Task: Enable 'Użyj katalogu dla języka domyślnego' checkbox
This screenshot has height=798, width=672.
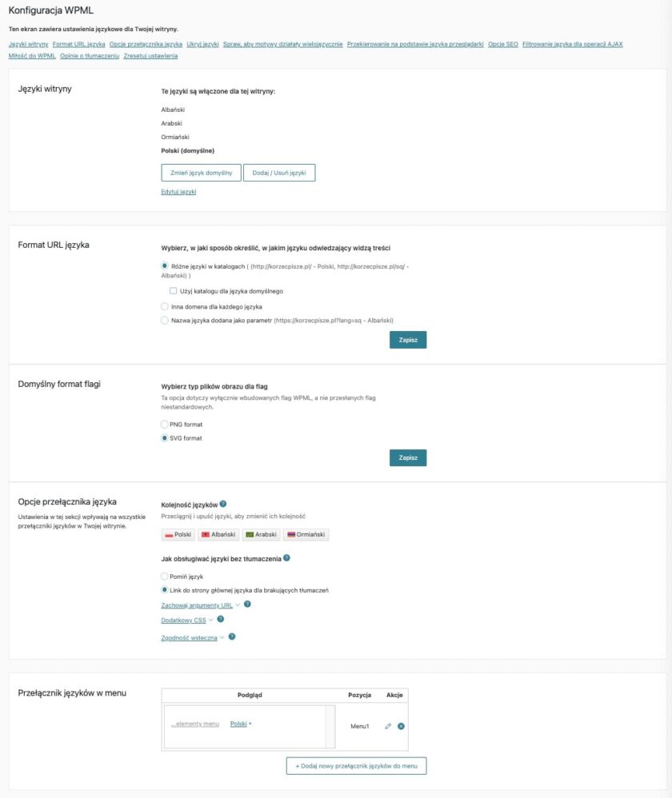Action: click(x=174, y=291)
